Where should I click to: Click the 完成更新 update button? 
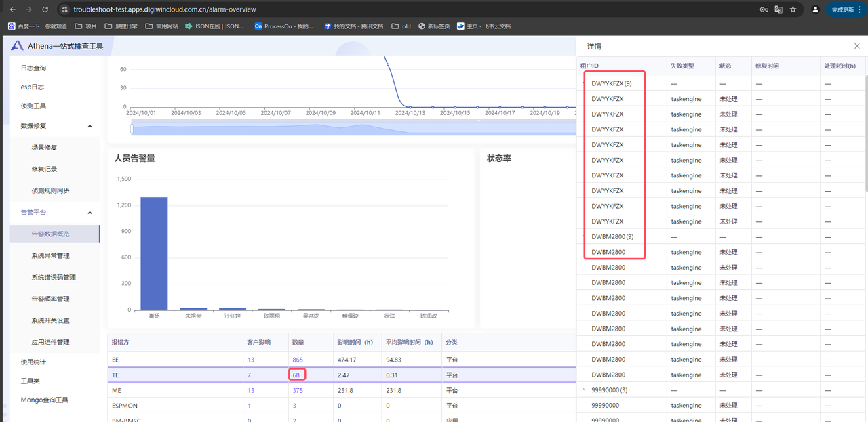click(x=846, y=9)
